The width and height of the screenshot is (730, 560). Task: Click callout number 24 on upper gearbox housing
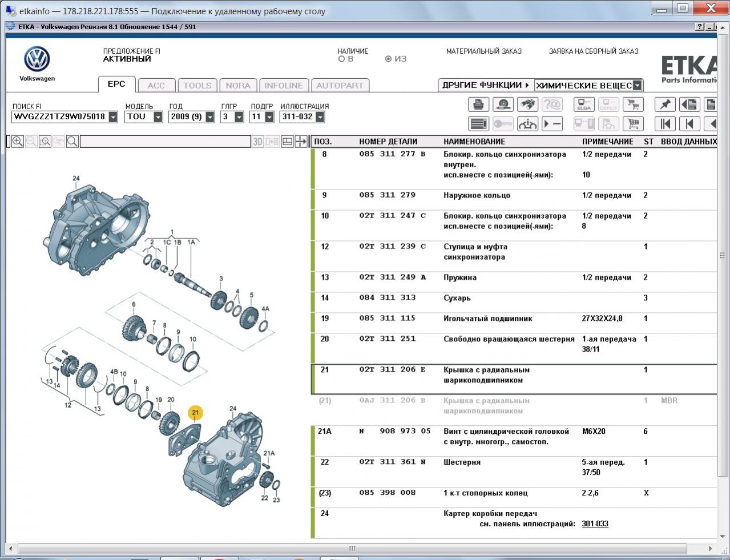76,179
